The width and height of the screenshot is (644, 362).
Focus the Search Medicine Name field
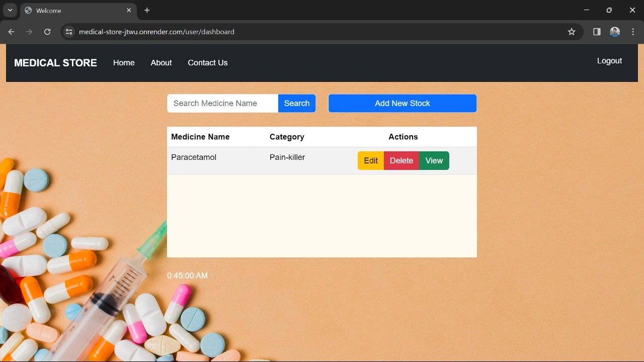click(222, 104)
